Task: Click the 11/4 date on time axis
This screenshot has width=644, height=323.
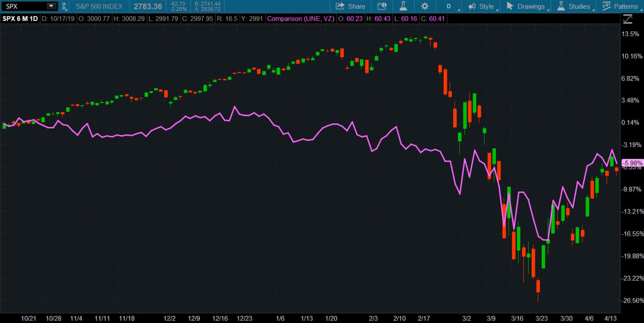Action: click(76, 318)
